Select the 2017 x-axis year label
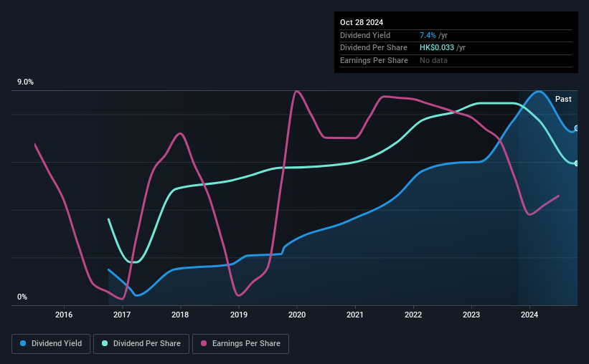The image size is (589, 364). point(122,315)
